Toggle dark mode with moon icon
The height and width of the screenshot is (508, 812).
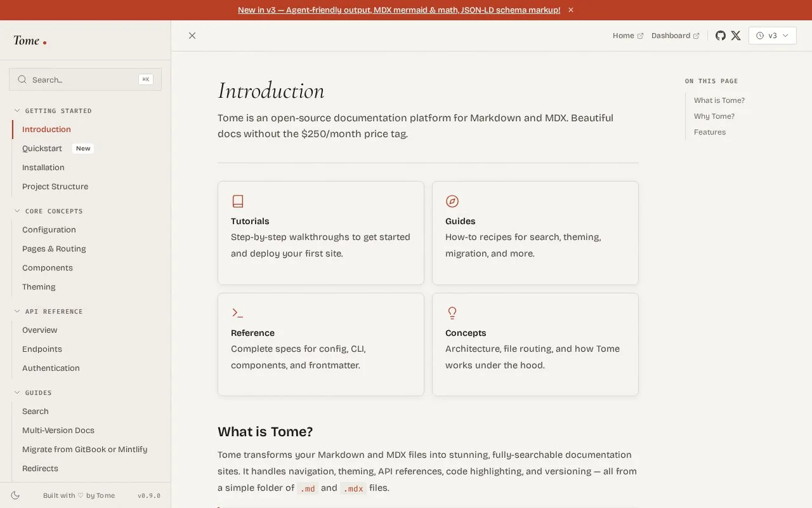click(x=16, y=495)
